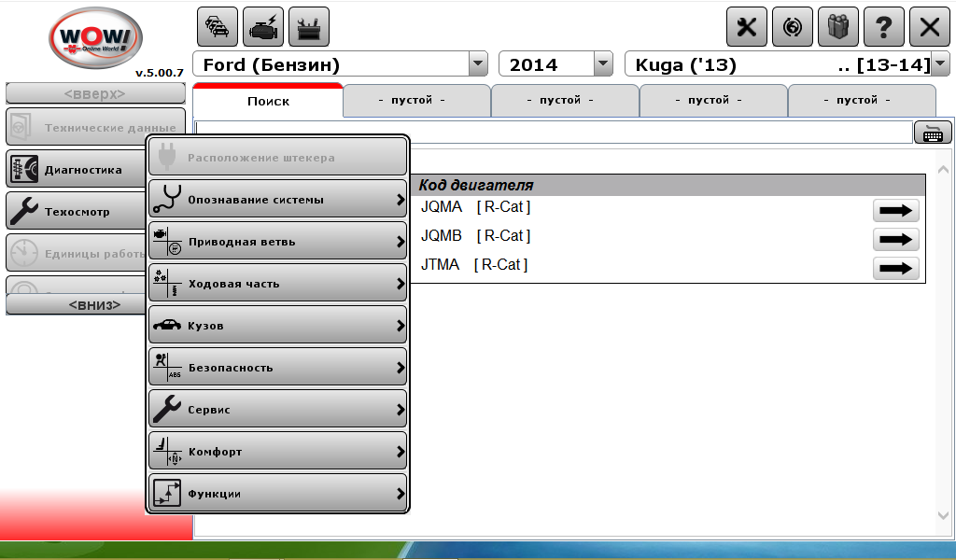Click the flowchart icon next to Функции

(167, 493)
